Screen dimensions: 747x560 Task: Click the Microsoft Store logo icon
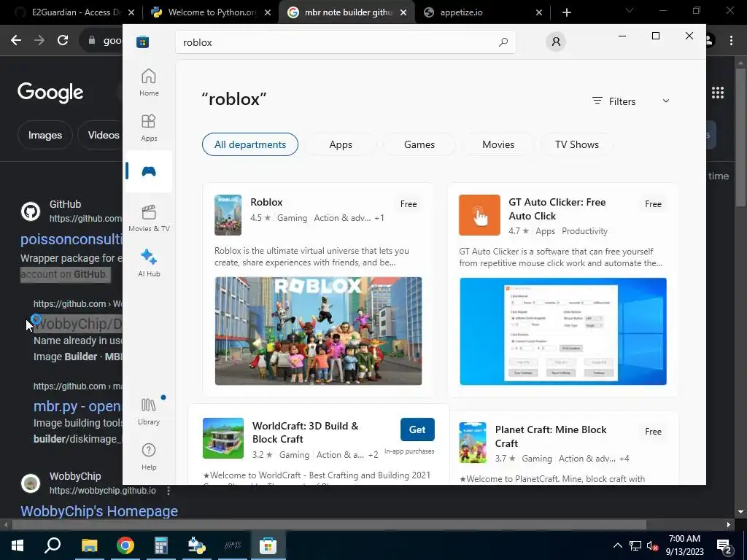142,42
